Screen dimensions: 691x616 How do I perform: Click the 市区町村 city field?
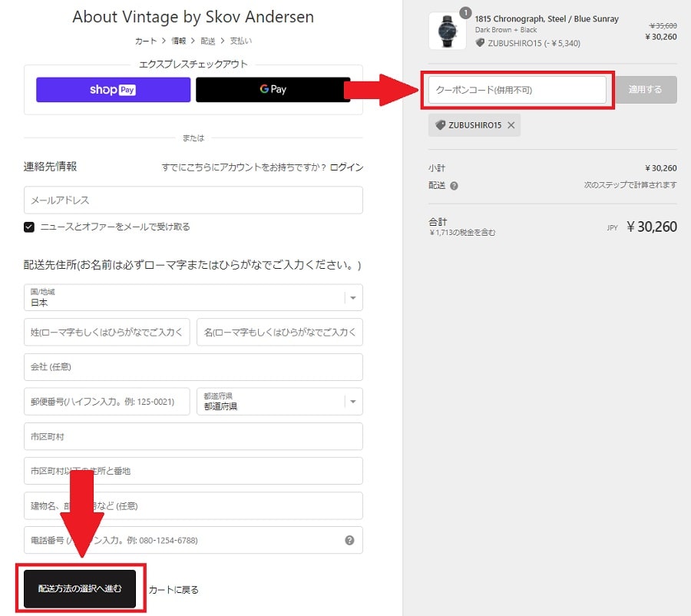(193, 436)
